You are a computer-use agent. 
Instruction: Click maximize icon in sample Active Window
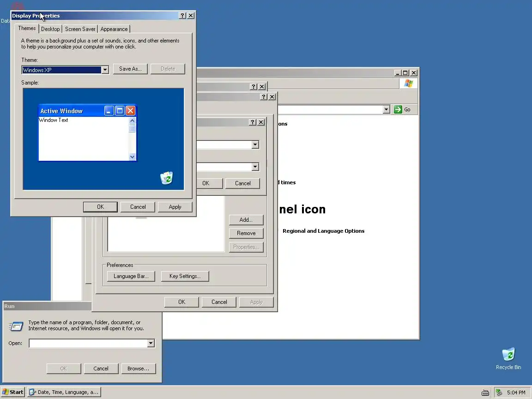point(120,111)
